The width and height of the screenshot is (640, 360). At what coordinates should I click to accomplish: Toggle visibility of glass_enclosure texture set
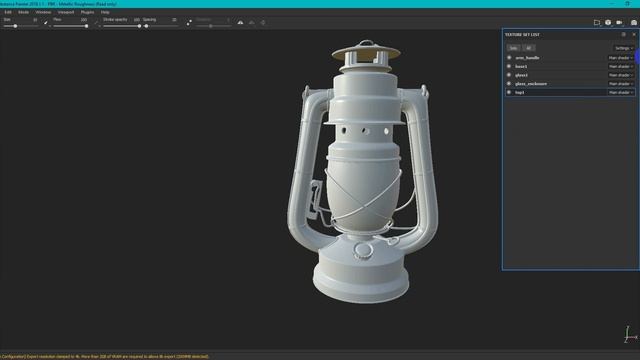509,84
